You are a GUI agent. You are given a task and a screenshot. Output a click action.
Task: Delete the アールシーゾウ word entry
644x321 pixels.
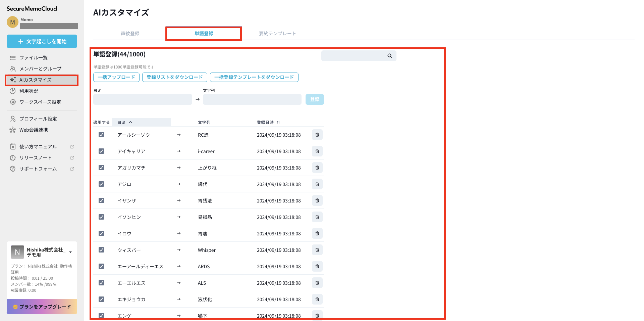[317, 135]
